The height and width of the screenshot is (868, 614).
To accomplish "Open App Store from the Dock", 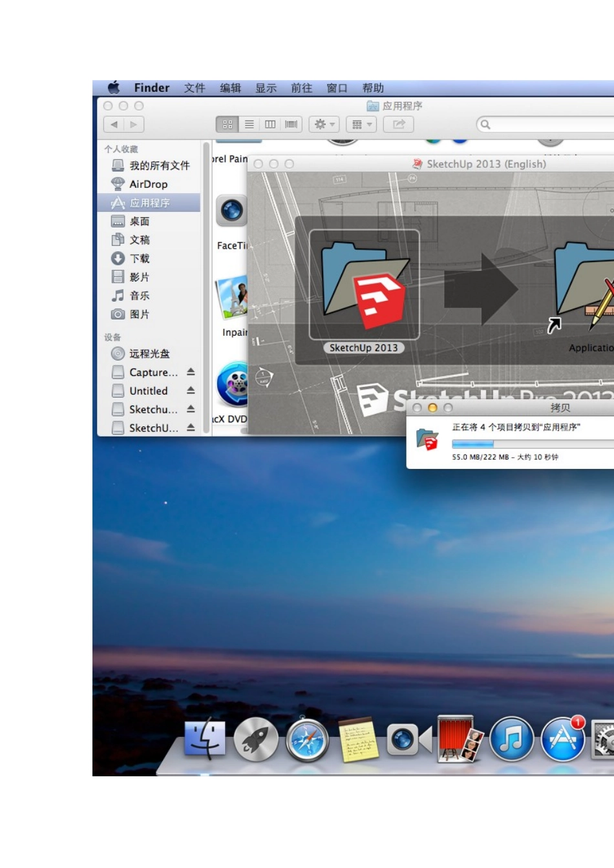I will (563, 739).
